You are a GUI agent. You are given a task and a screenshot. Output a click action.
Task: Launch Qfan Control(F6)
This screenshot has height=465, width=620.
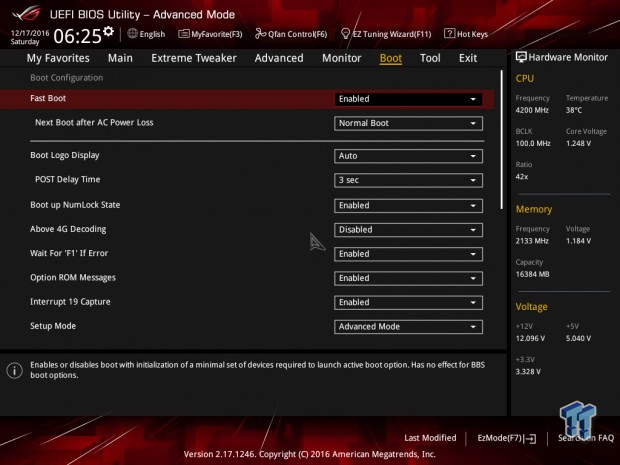click(291, 34)
